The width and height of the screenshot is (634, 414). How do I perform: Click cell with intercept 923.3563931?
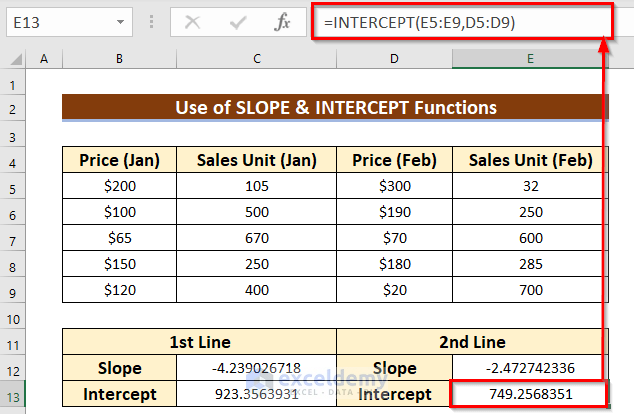257,394
